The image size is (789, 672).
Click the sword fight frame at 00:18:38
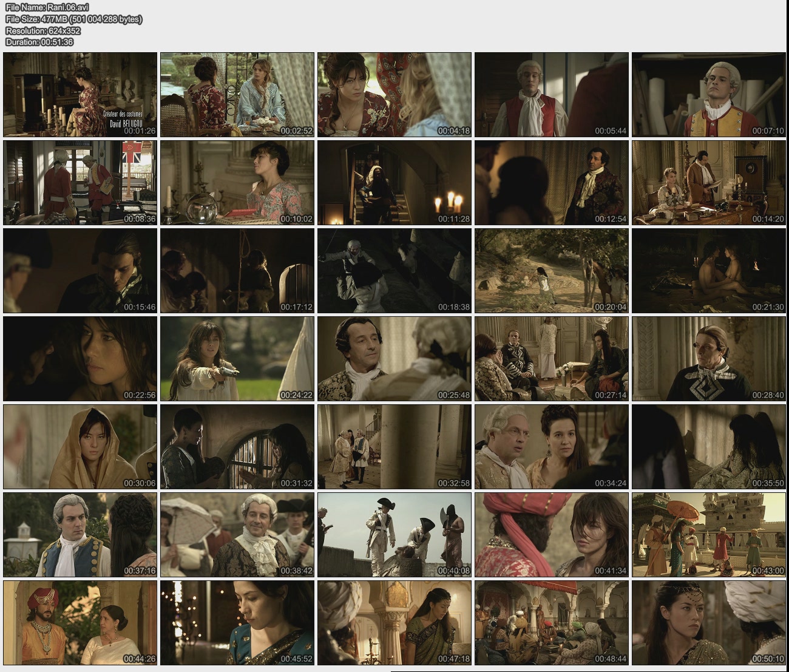click(394, 271)
